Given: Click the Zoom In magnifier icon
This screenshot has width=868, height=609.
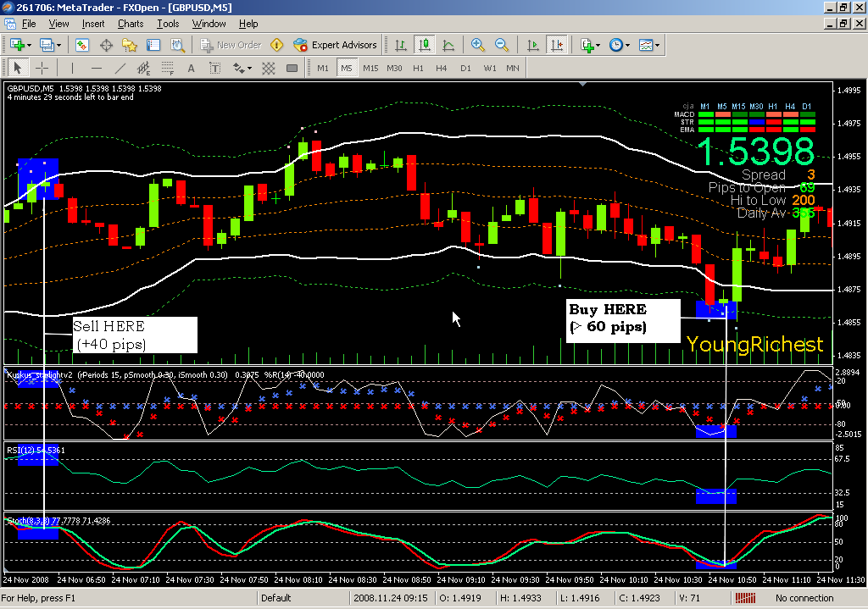Looking at the screenshot, I should coord(477,45).
